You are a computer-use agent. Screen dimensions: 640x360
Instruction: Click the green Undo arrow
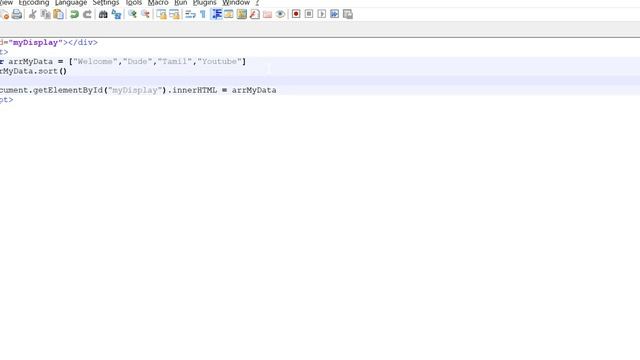click(x=74, y=14)
